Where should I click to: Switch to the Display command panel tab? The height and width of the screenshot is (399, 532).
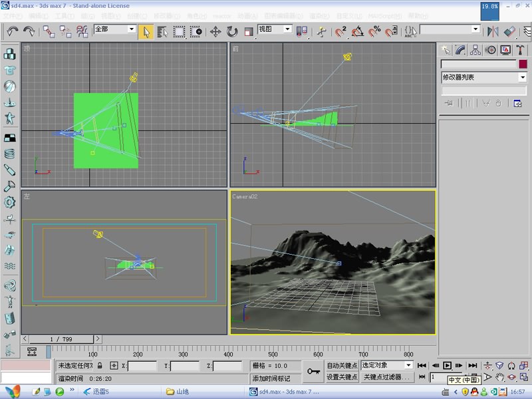coord(505,51)
